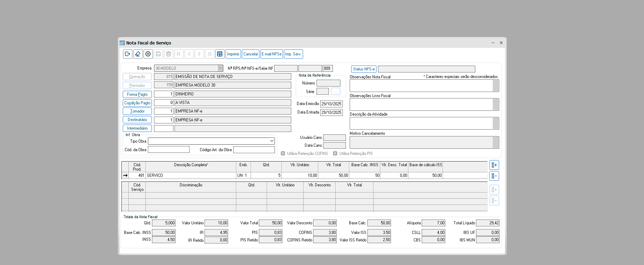Enable Utiliza Retenção COFINS checkbox

pyautogui.click(x=283, y=154)
